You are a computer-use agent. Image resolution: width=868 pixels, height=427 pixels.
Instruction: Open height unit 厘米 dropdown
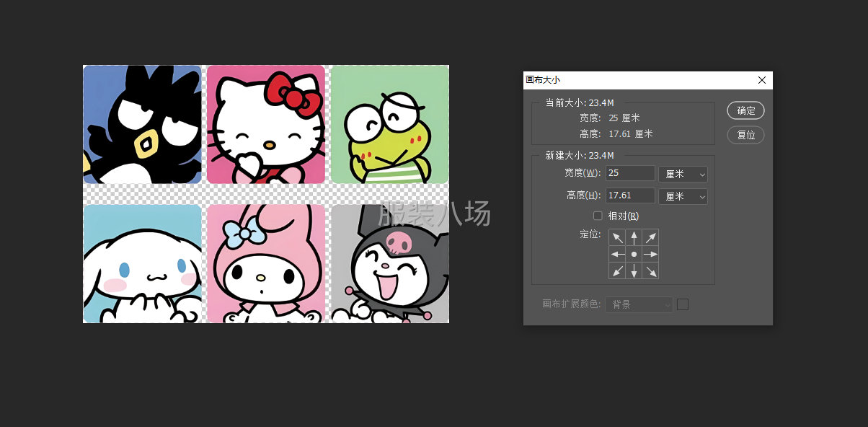tap(683, 196)
